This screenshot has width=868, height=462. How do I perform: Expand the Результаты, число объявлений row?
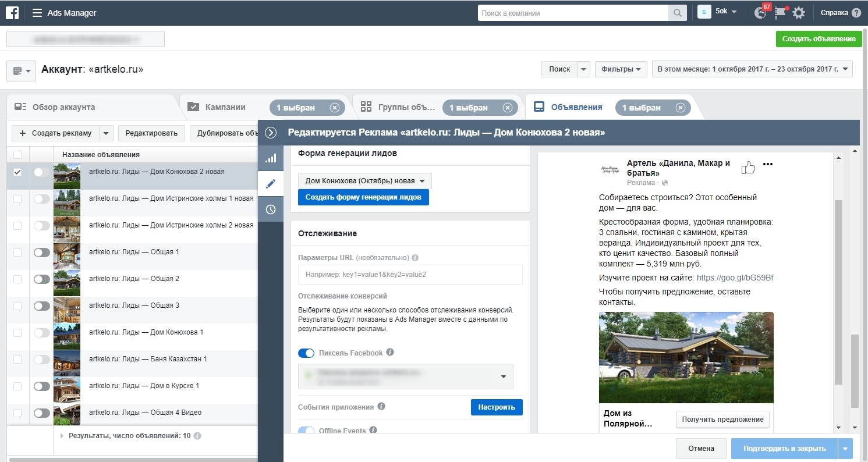point(62,436)
